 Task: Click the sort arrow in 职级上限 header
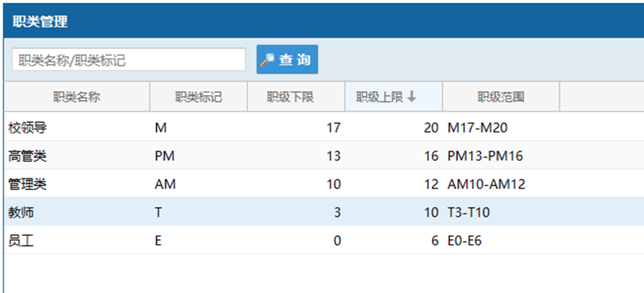(412, 97)
